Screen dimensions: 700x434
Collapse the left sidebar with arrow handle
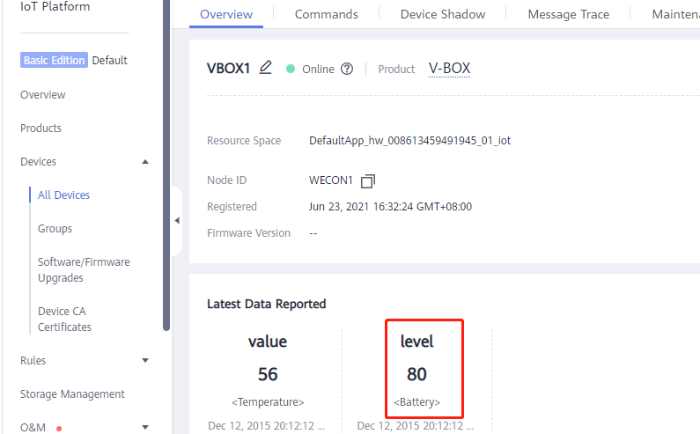pyautogui.click(x=177, y=220)
